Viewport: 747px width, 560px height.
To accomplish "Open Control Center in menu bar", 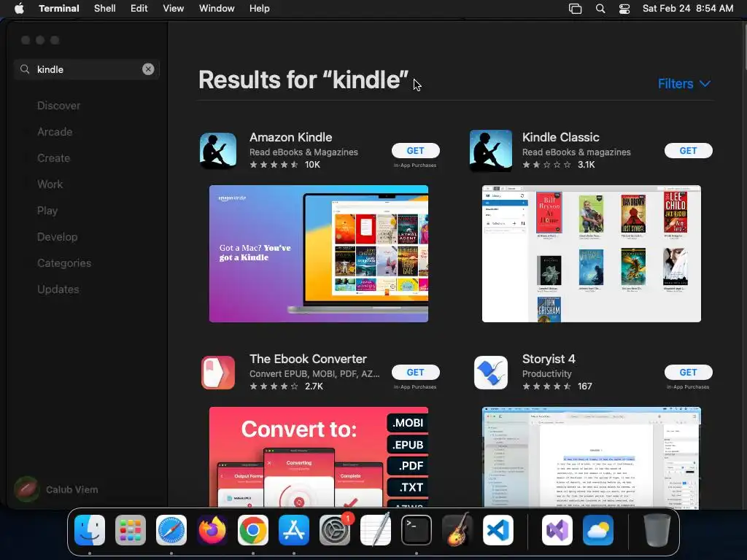I will (624, 9).
